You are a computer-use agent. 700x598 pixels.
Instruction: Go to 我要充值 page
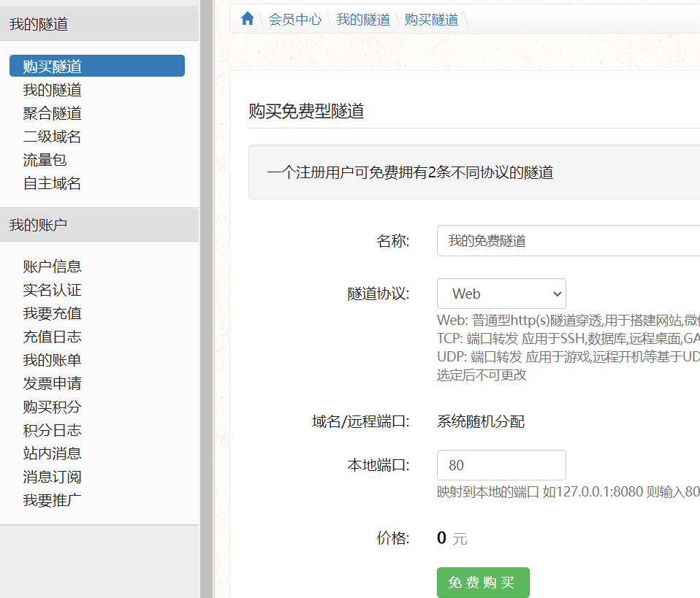coord(52,313)
